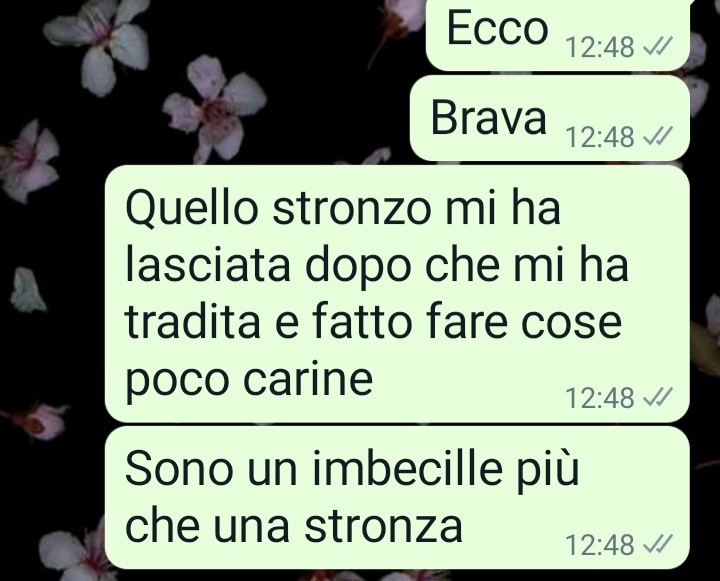720x581 pixels.
Task: Click the timestamp of the 'Quello stronzo' message
Action: coord(600,398)
